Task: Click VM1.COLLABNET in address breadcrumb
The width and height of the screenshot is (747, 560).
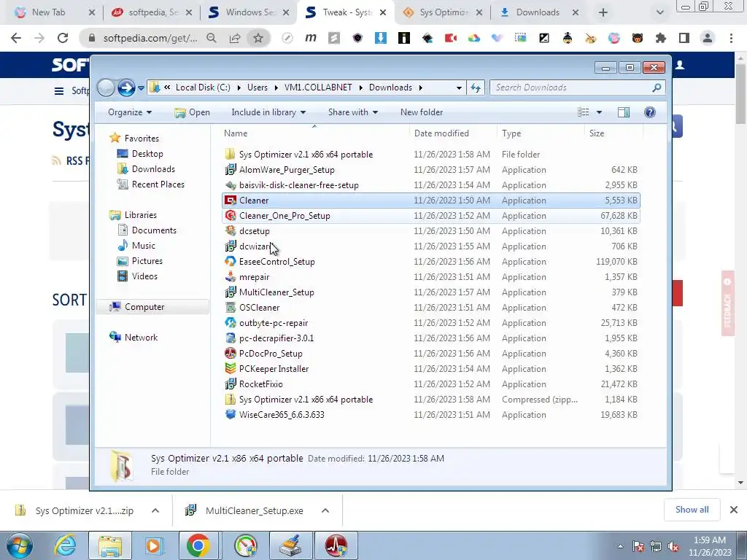Action: tap(318, 87)
